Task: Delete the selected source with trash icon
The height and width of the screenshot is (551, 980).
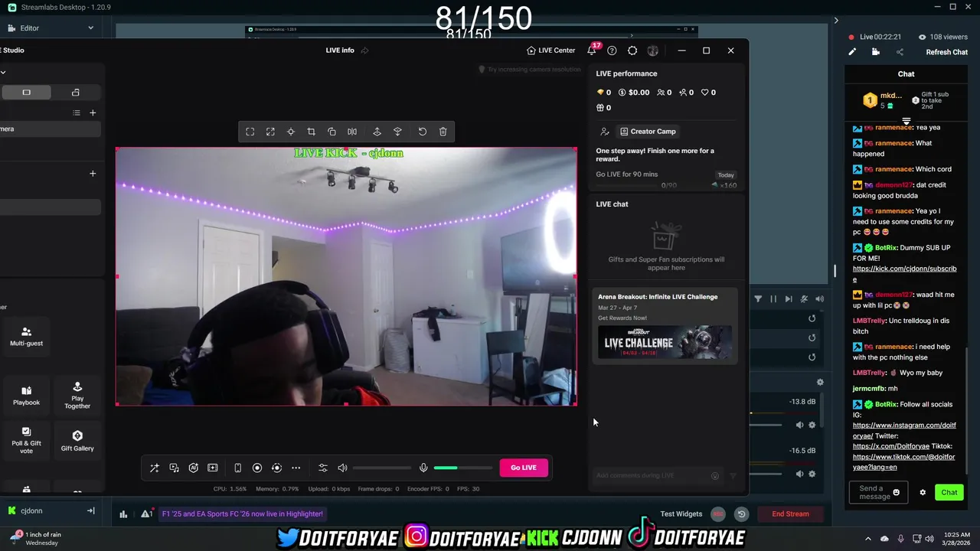Action: tap(443, 132)
